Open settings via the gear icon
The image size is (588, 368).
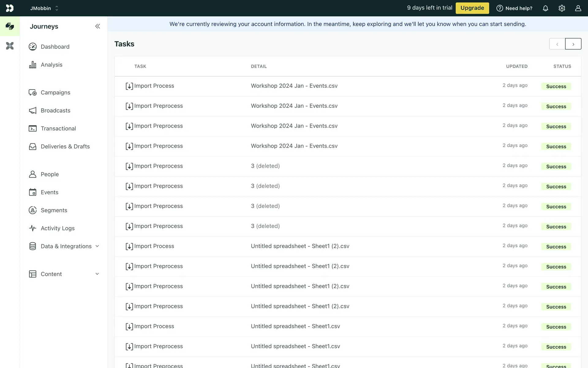(x=562, y=8)
